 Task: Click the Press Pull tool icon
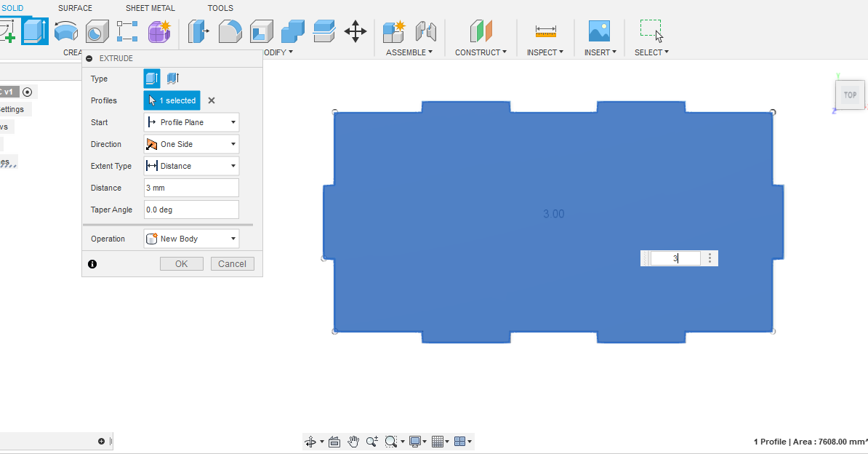click(198, 31)
